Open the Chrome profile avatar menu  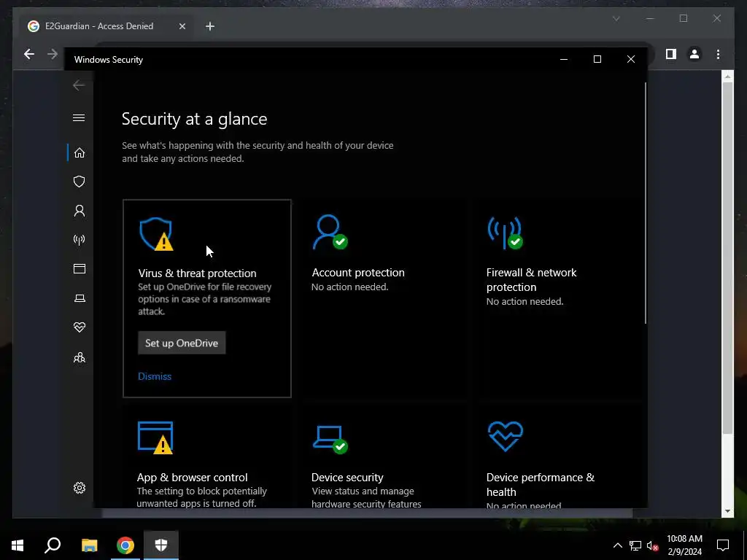pos(694,54)
